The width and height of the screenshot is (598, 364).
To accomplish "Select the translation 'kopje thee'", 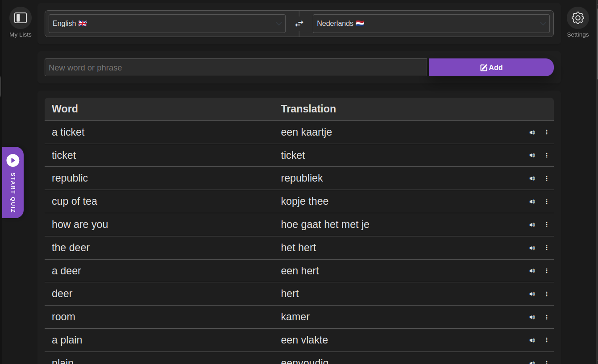I will [x=305, y=201].
